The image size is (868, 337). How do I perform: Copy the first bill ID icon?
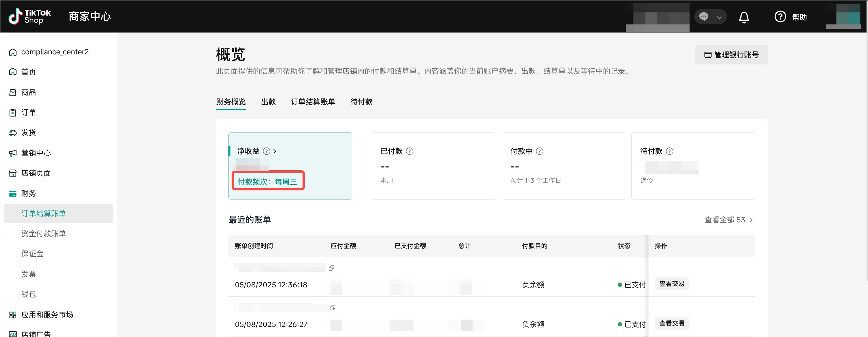tap(331, 268)
